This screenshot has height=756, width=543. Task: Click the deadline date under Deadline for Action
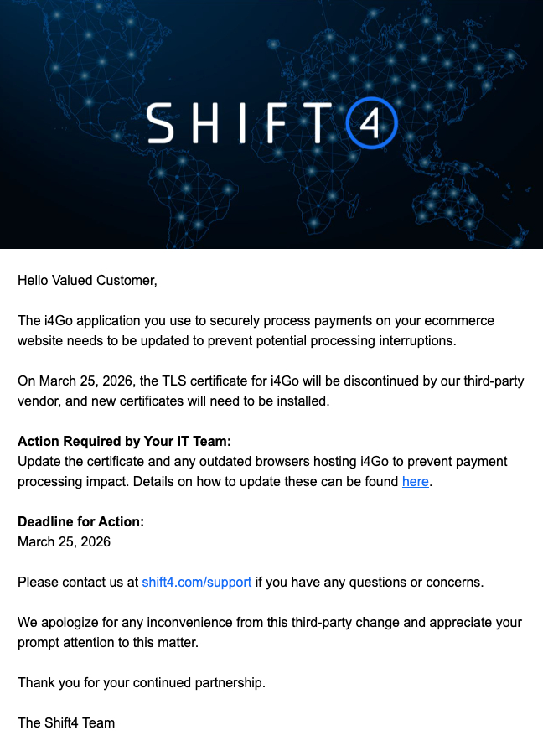click(64, 541)
